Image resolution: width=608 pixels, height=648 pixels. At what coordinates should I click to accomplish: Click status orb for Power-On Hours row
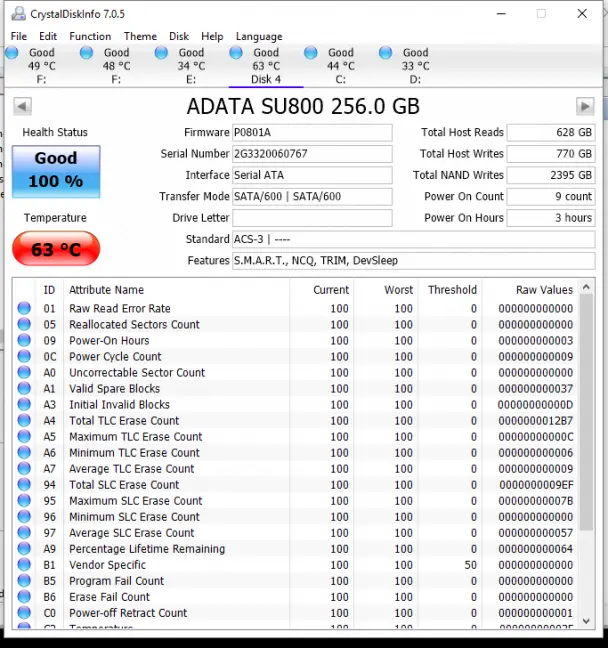[24, 340]
